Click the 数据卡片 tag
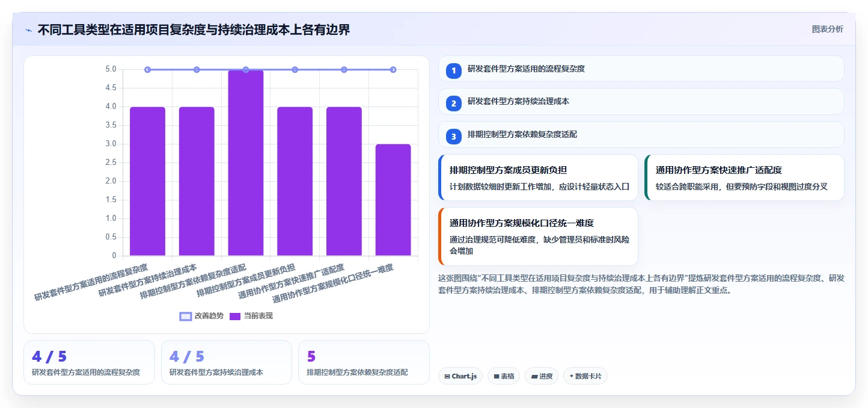Screen dimensions: 868x408 (x=585, y=376)
